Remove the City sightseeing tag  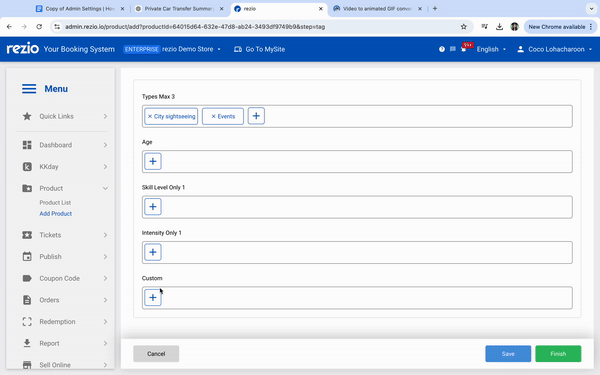(150, 116)
